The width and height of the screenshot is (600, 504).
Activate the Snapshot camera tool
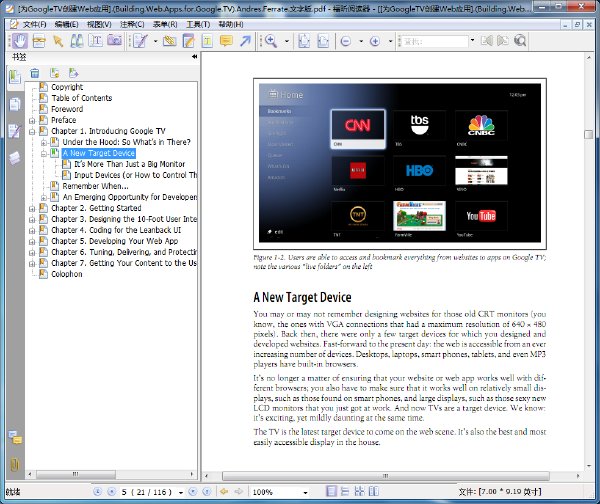click(x=114, y=41)
